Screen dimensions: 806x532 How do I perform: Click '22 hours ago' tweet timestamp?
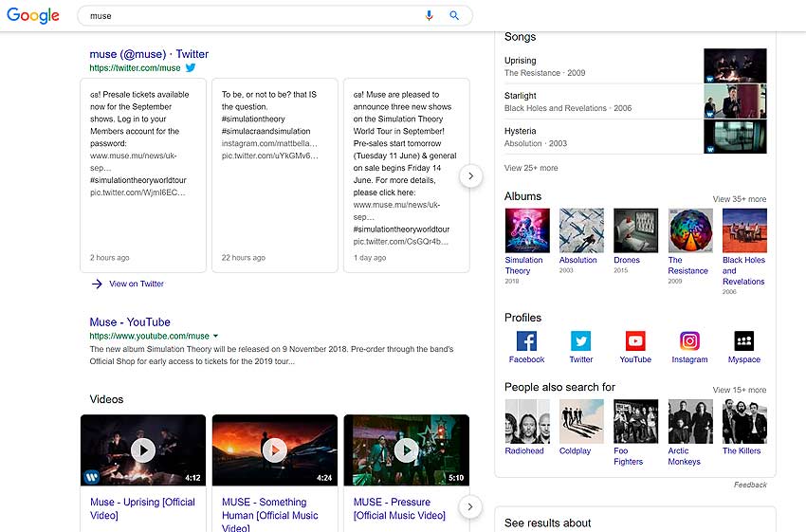(243, 258)
